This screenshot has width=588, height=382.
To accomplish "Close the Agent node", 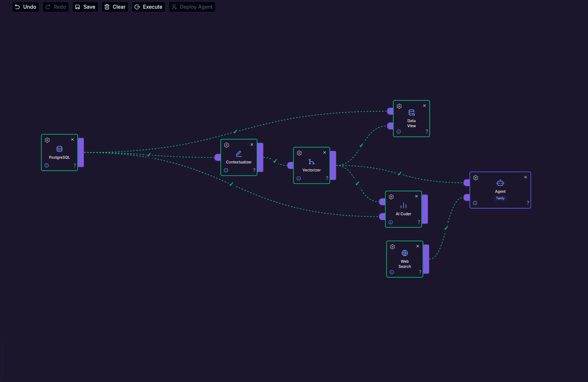I will tap(526, 177).
